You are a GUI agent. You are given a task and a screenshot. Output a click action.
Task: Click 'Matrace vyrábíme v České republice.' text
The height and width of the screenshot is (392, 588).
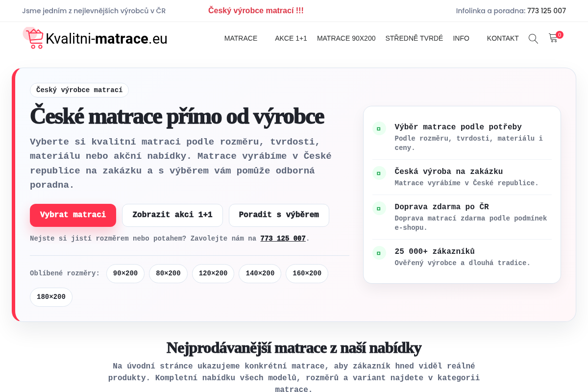click(466, 183)
